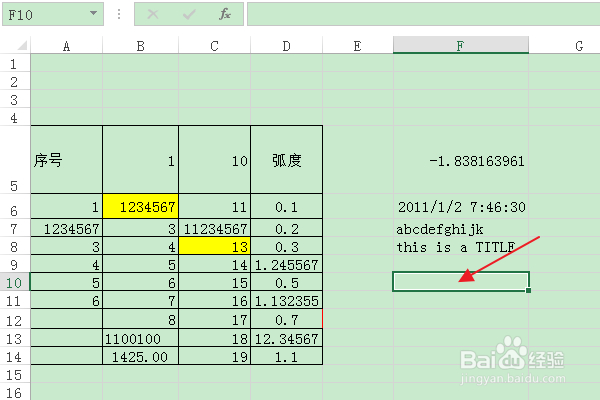This screenshot has width=600, height=400.
Task: Select row 10 header
Action: pyautogui.click(x=15, y=282)
